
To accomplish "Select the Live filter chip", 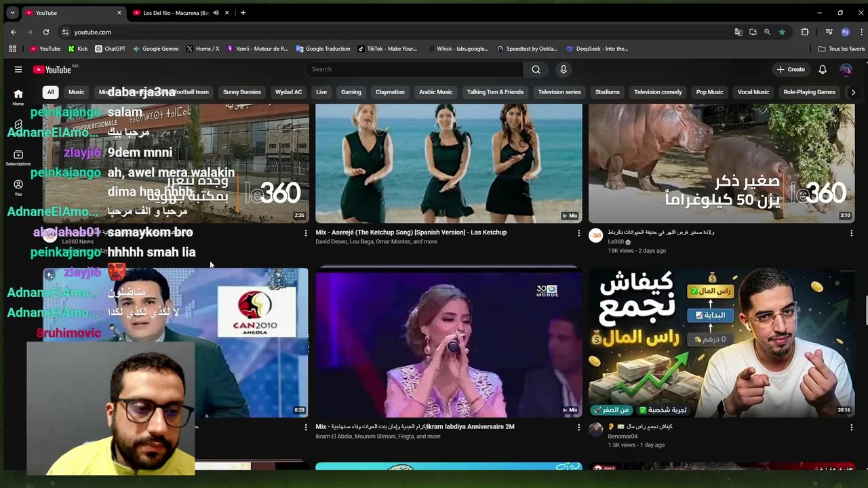I will (321, 92).
